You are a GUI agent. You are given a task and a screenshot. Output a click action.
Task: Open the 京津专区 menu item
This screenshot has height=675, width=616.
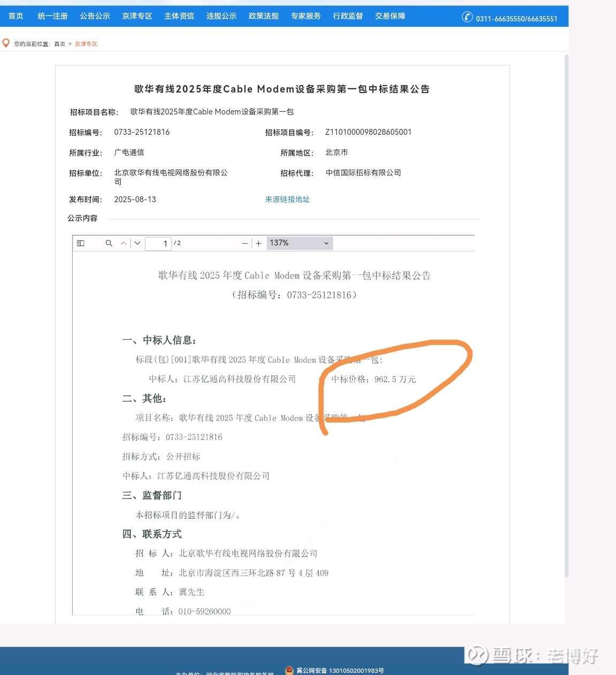tap(137, 16)
